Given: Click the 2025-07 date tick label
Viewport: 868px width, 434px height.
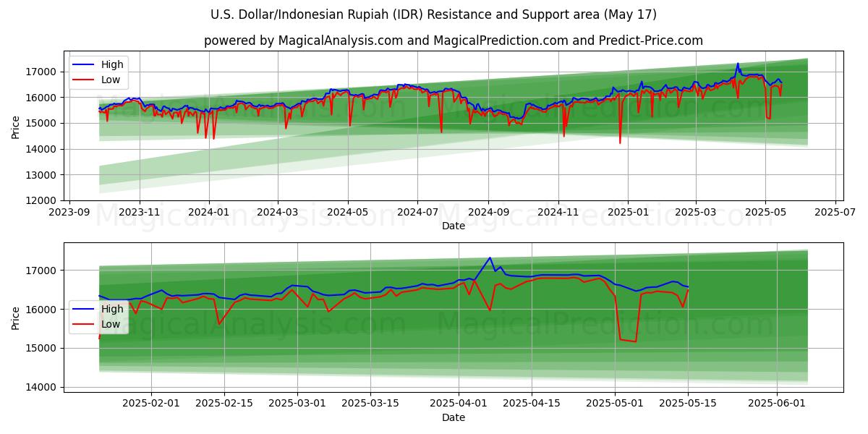Looking at the screenshot, I should tap(834, 213).
